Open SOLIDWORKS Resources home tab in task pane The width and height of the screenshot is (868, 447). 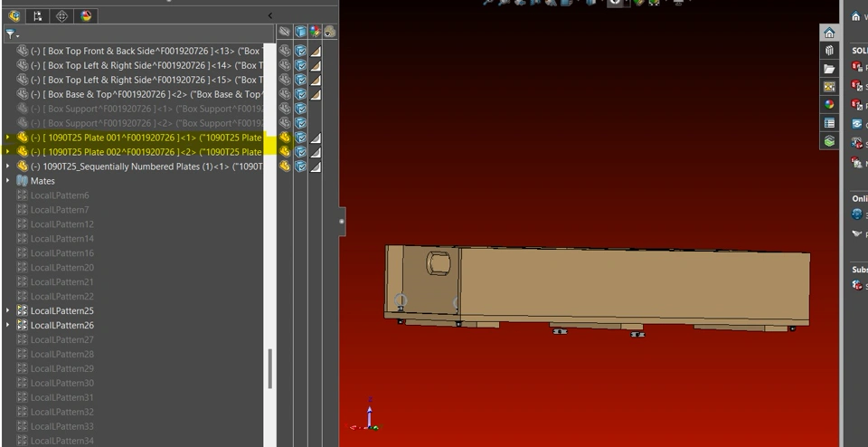click(x=829, y=33)
